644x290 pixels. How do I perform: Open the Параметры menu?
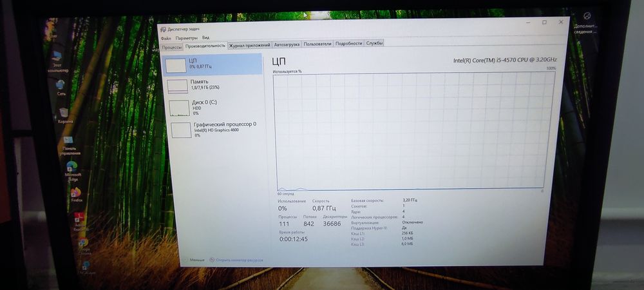pyautogui.click(x=187, y=38)
